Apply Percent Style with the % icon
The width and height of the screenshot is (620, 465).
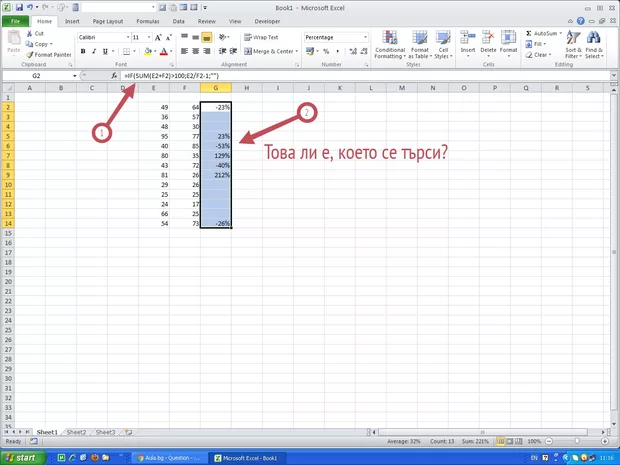[326, 51]
